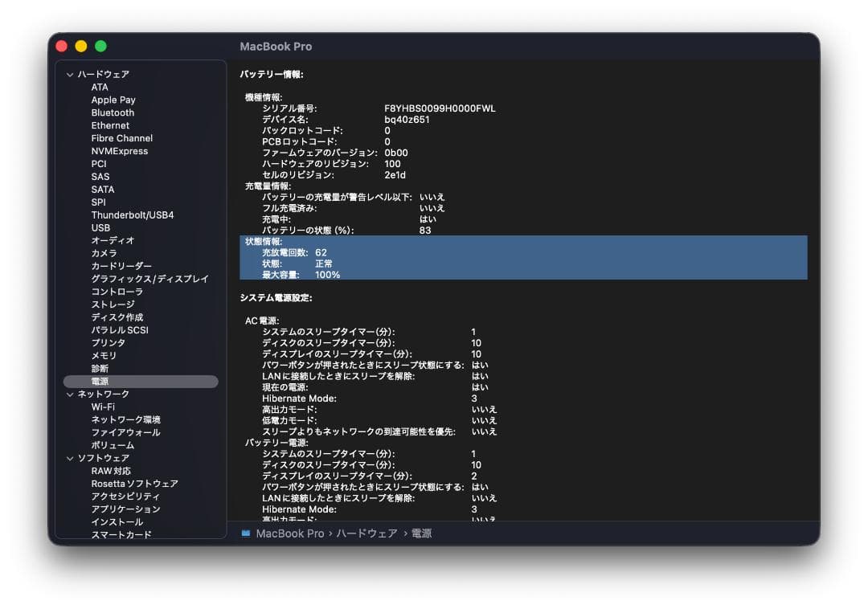
Task: Collapse the ソフトウェア category
Action: [x=71, y=457]
